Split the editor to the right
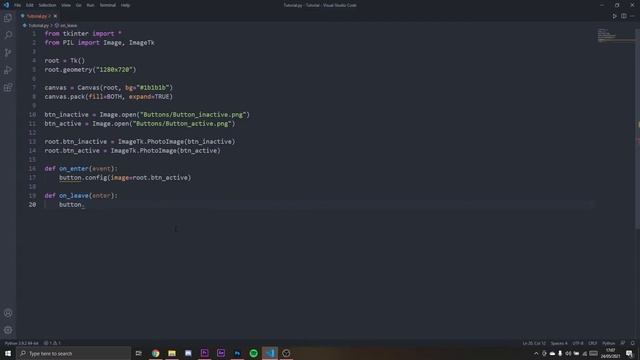This screenshot has width=640, height=360. click(624, 16)
